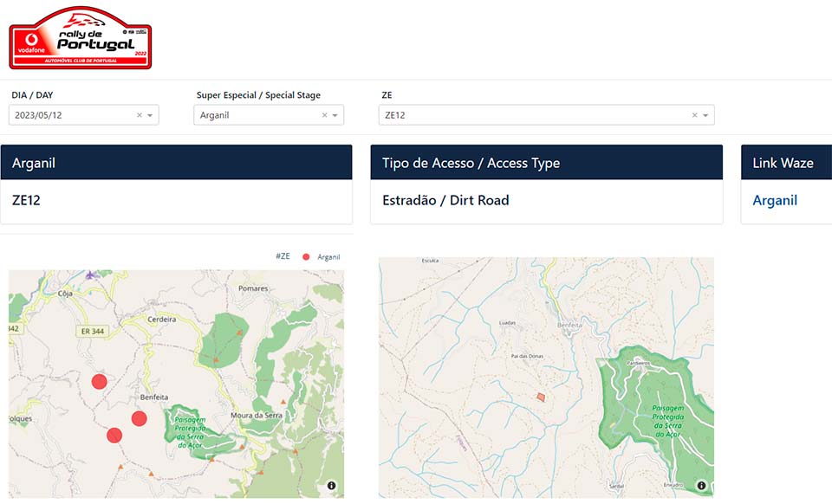Screen dimensions: 832x504
Task: Select the southernmost red marker on left map
Action: (x=114, y=435)
